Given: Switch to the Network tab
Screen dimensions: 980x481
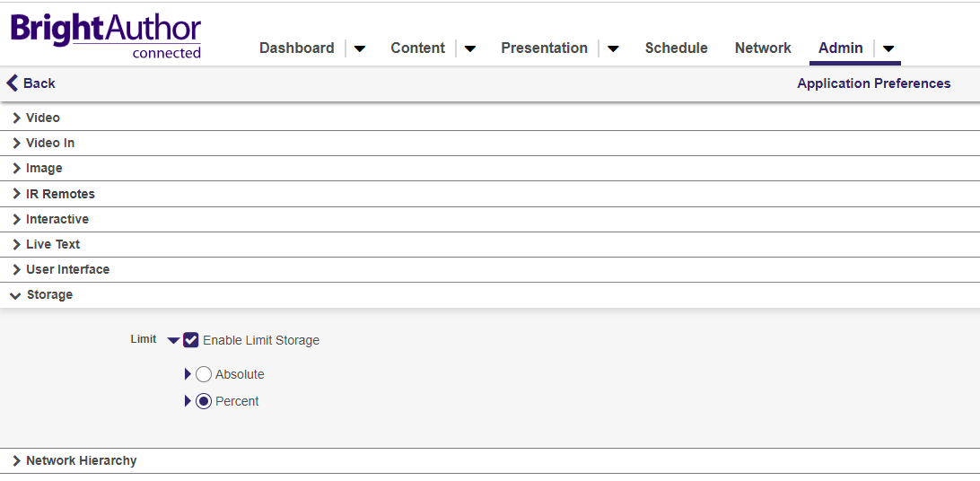Looking at the screenshot, I should pyautogui.click(x=763, y=48).
